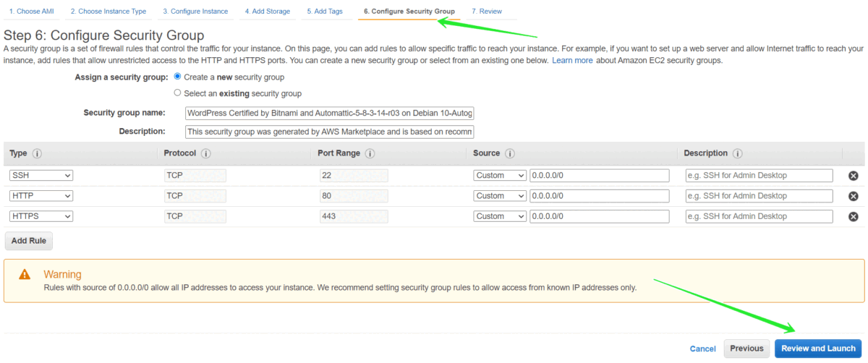868x363 pixels.
Task: Remove the SSH rule with X icon
Action: click(x=853, y=176)
